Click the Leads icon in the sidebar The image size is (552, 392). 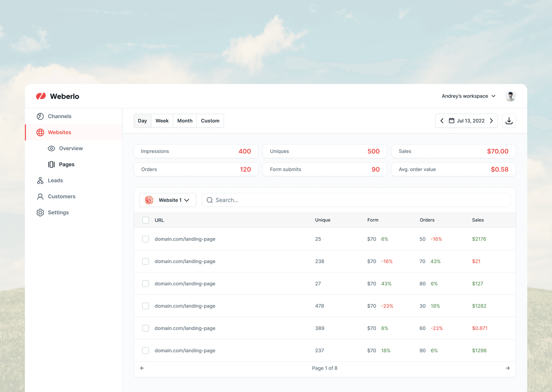[40, 181]
